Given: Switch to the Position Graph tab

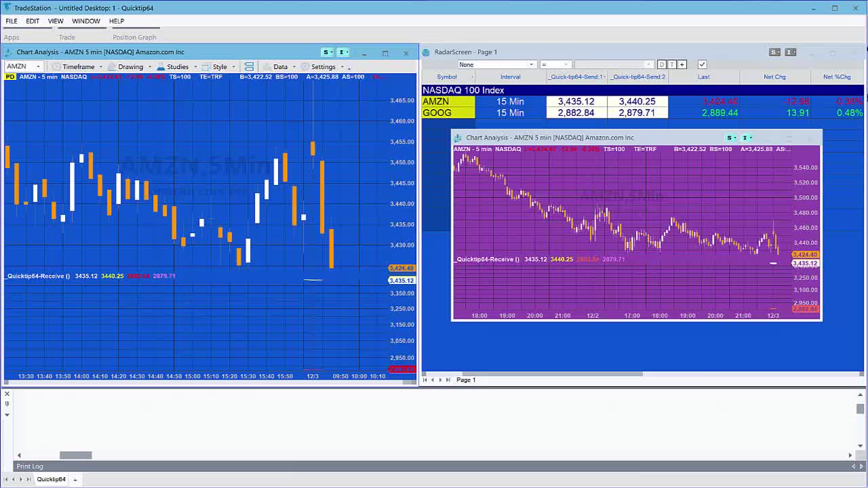Looking at the screenshot, I should [x=134, y=37].
